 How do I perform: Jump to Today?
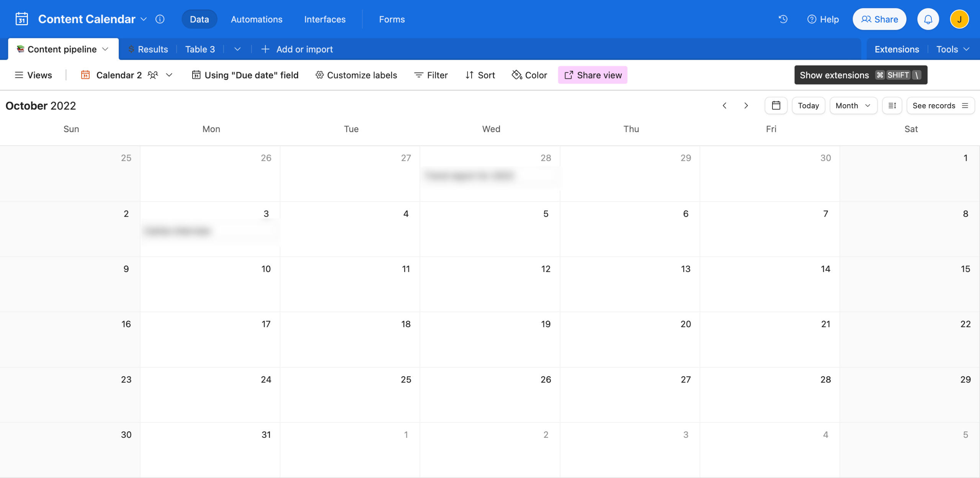pos(808,106)
